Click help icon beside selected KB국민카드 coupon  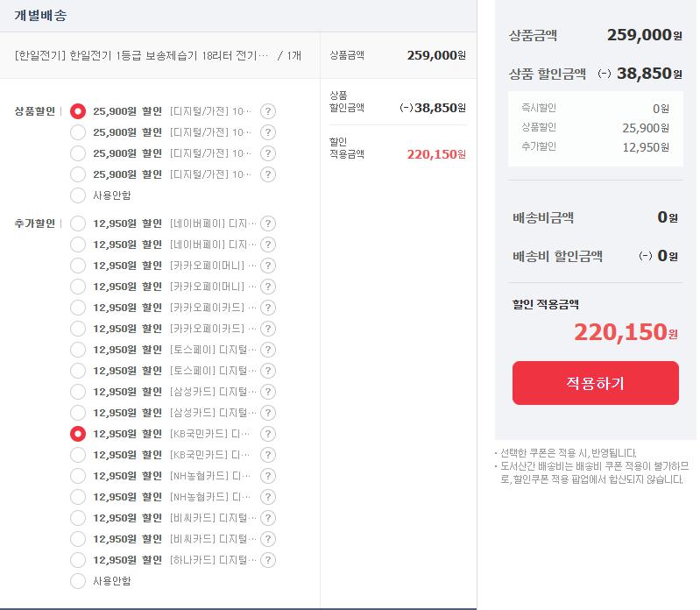pos(268,434)
